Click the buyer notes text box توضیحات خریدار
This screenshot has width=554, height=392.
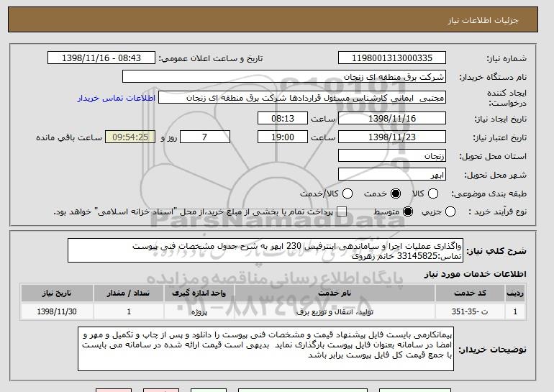coord(265,350)
